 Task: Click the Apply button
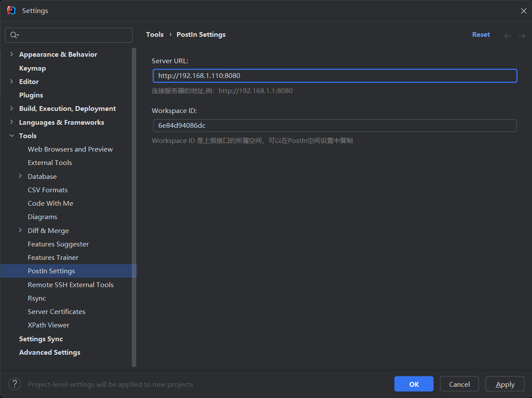point(505,384)
